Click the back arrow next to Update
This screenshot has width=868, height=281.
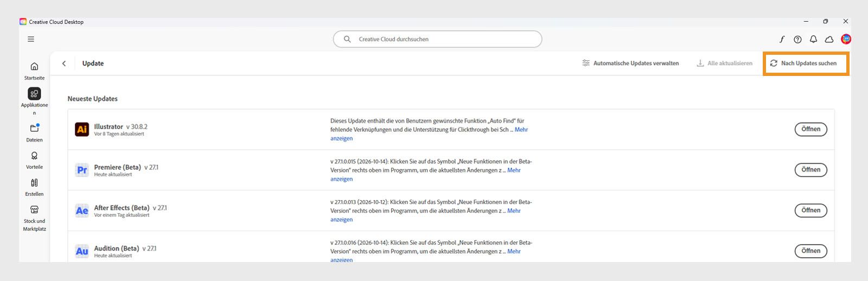coord(64,63)
